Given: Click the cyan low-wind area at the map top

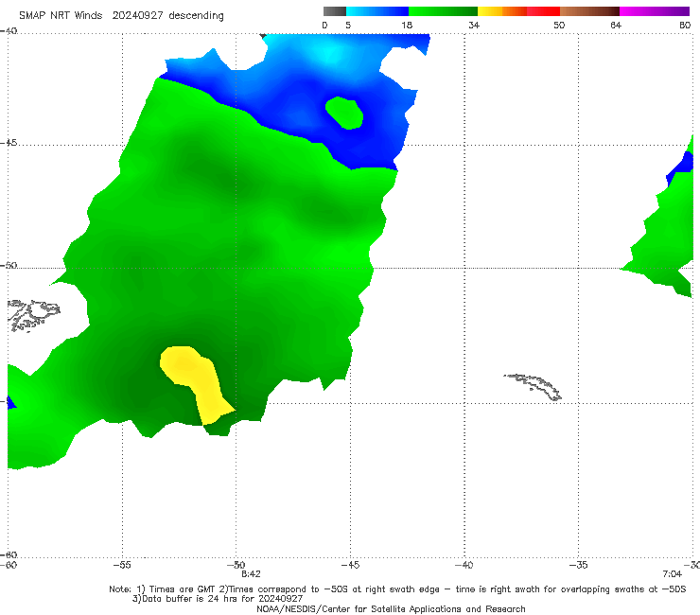Looking at the screenshot, I should tap(330, 51).
